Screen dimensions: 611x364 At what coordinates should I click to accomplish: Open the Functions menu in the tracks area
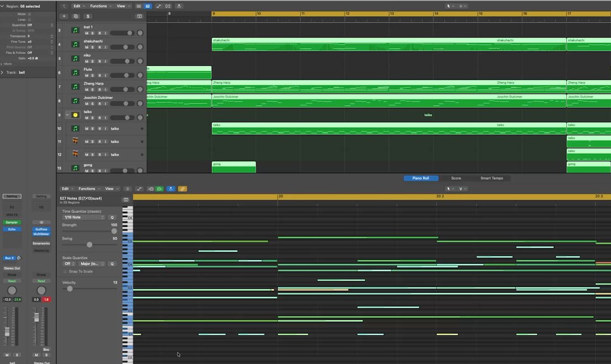(x=100, y=6)
